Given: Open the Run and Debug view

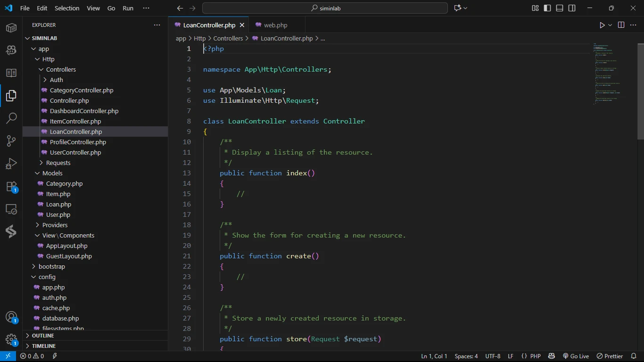Looking at the screenshot, I should pos(11,164).
